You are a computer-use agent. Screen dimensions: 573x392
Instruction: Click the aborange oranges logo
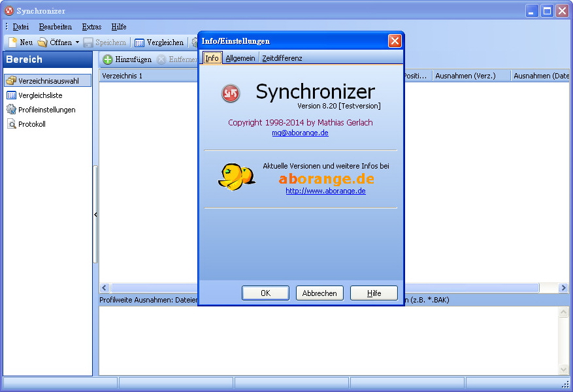click(236, 177)
